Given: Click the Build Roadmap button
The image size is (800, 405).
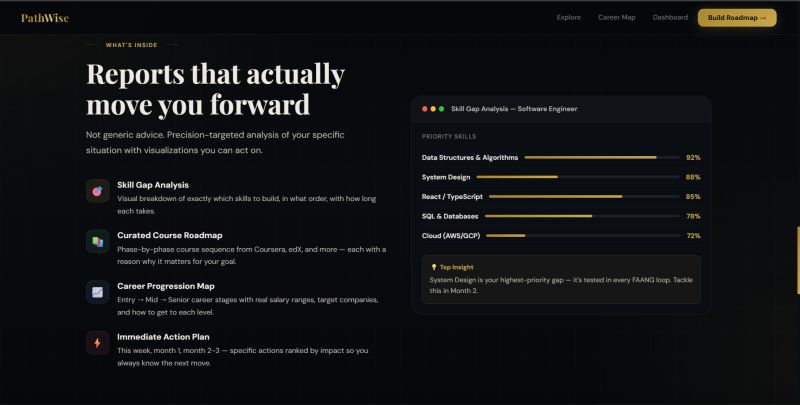Looking at the screenshot, I should 737,17.
